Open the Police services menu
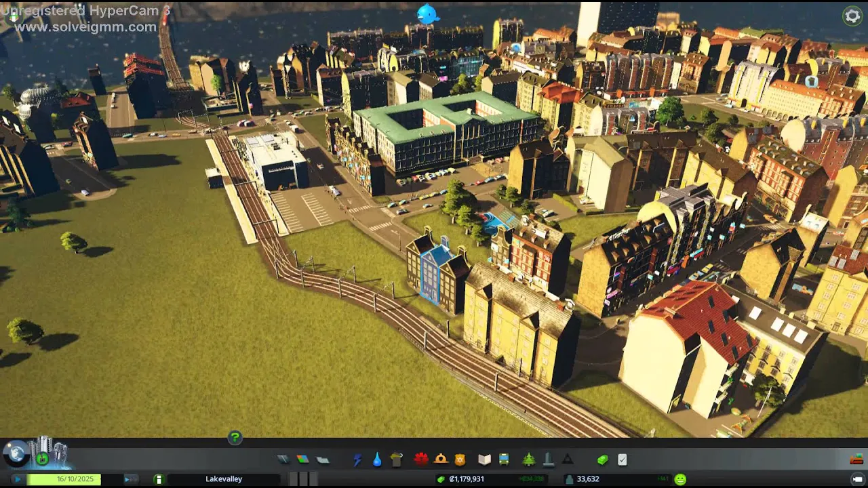Viewport: 868px width, 488px height. [x=460, y=460]
